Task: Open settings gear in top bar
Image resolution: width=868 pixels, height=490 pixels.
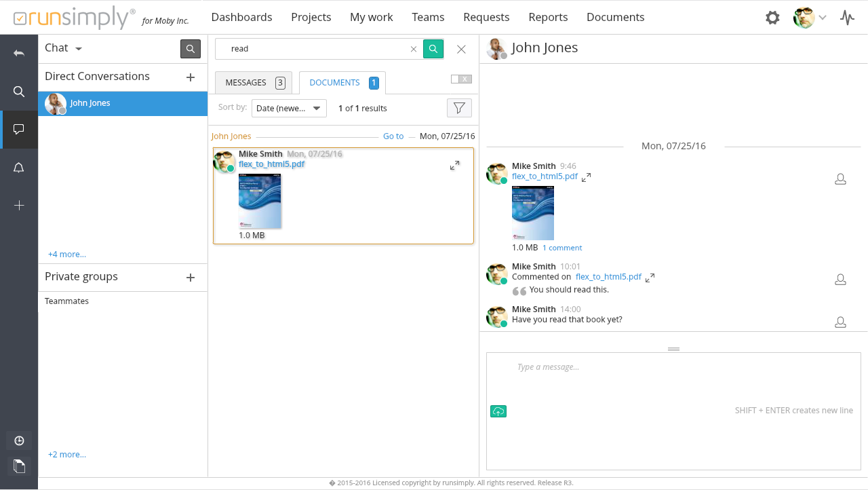Action: point(772,18)
